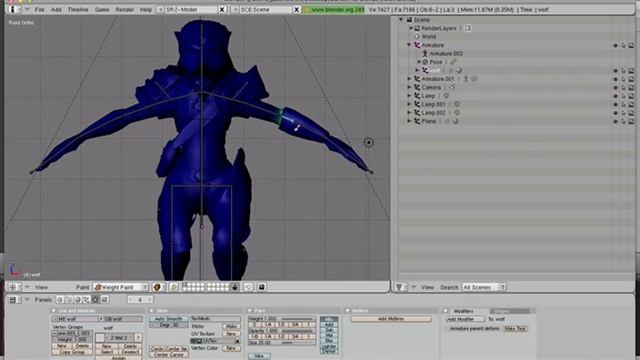Click the viewport shading draw type icon
The image size is (640, 360).
[x=157, y=287]
